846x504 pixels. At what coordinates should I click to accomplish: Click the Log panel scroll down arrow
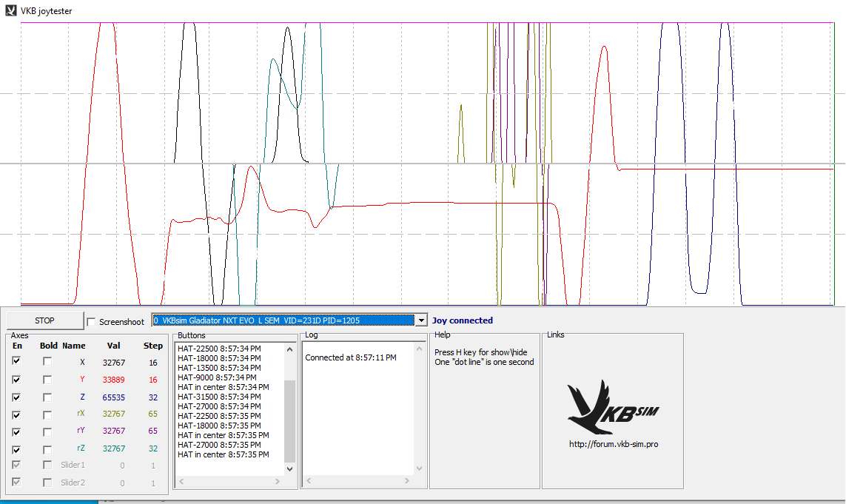[419, 468]
